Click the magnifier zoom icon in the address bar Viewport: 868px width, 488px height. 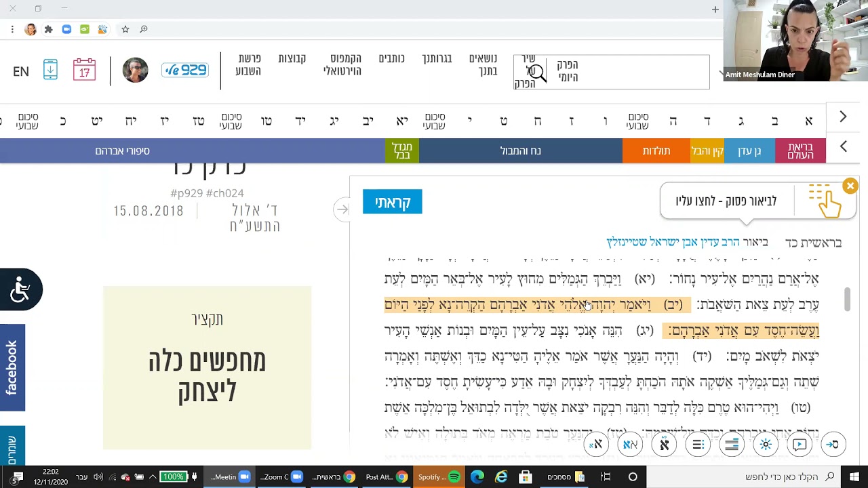click(144, 29)
